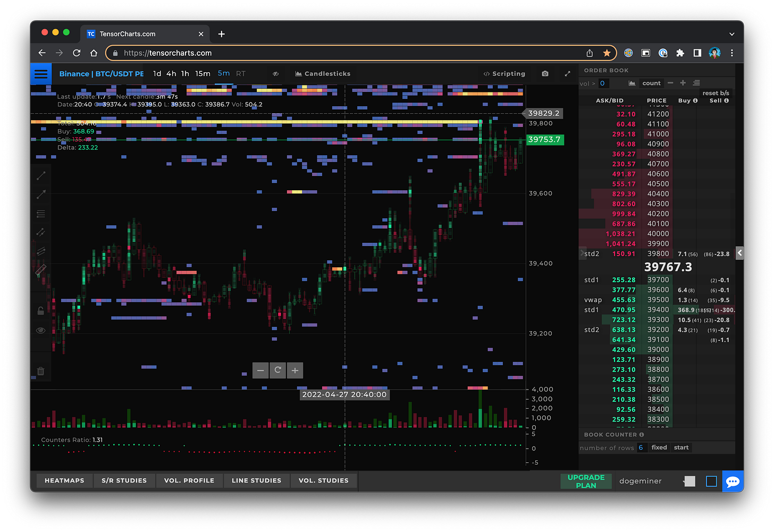774x532 pixels.
Task: Expand the chart to fullscreen
Action: tap(567, 74)
